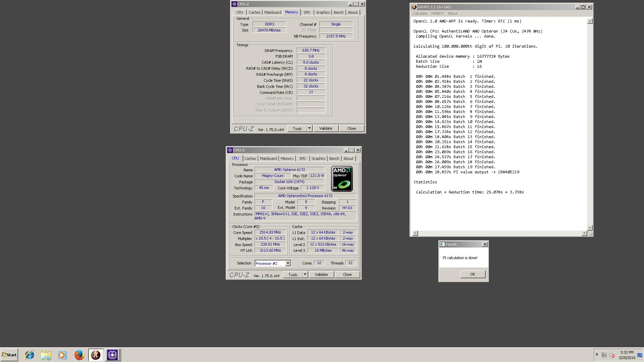This screenshot has height=362, width=644.
Task: Switch to Graphics tab in lower CPU-Z
Action: tap(318, 159)
